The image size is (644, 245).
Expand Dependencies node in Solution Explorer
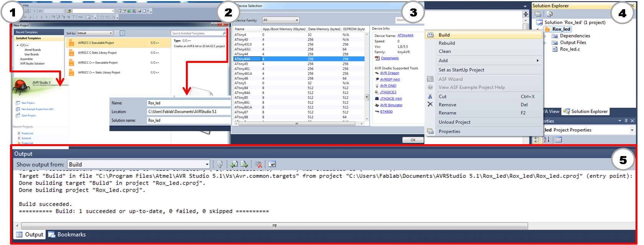coord(545,36)
